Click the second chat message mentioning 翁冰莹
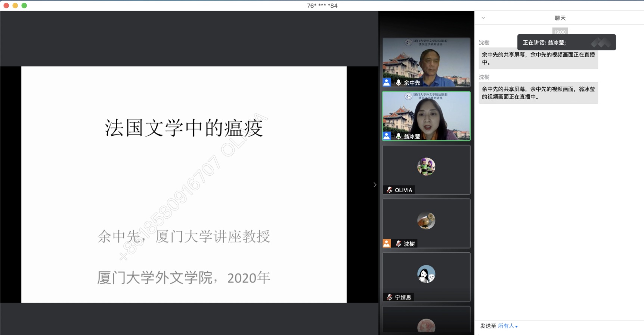Screen dimensions: 644x335 [538, 93]
